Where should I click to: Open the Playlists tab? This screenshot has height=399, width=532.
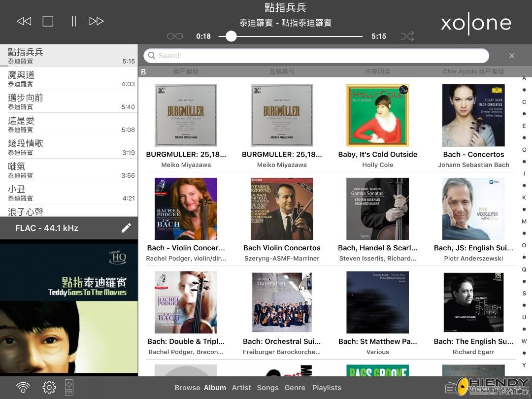coord(327,388)
